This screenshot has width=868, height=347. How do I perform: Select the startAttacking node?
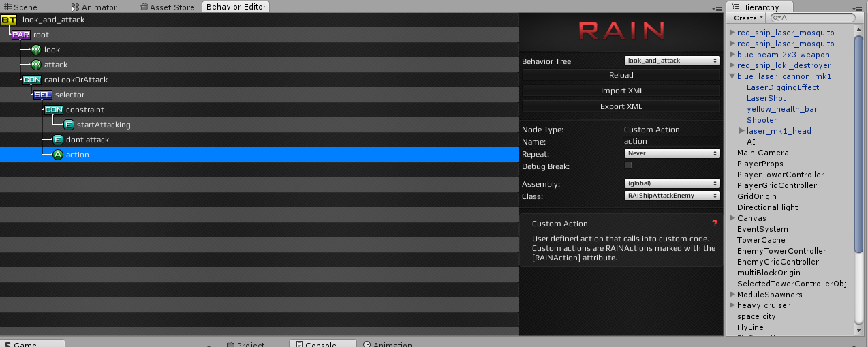pos(103,125)
